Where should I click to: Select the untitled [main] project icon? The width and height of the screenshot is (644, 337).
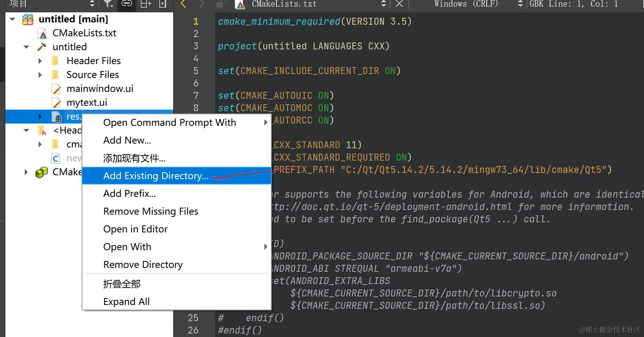pos(28,19)
